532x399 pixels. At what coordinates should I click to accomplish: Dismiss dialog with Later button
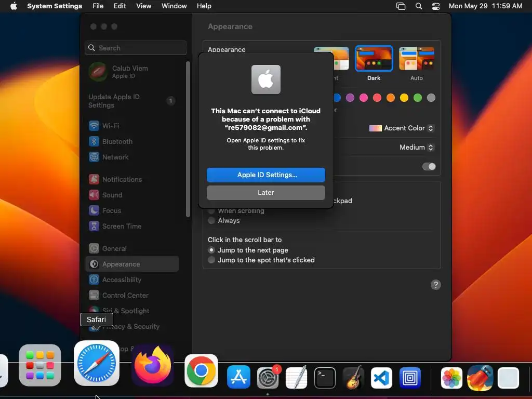click(x=266, y=192)
